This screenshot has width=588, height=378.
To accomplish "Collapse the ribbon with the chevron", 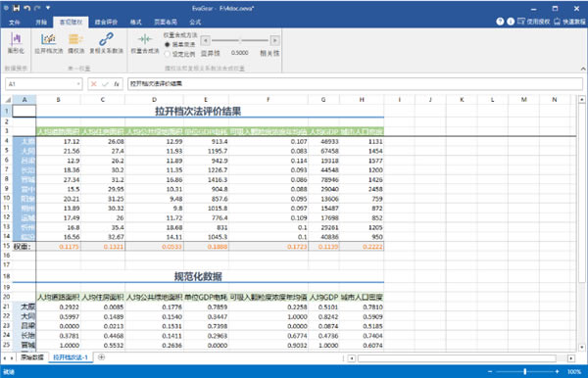I will click(x=583, y=69).
